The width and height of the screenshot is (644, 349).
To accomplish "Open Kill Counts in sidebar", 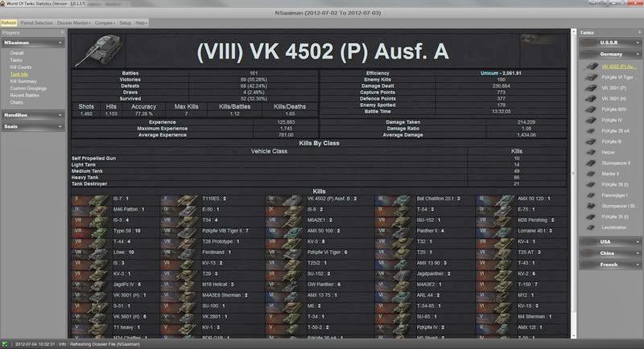I will click(x=21, y=68).
